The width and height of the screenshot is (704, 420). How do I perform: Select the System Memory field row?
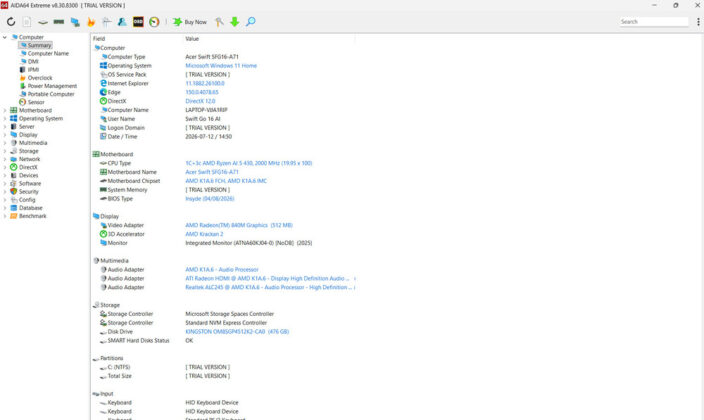coord(223,190)
